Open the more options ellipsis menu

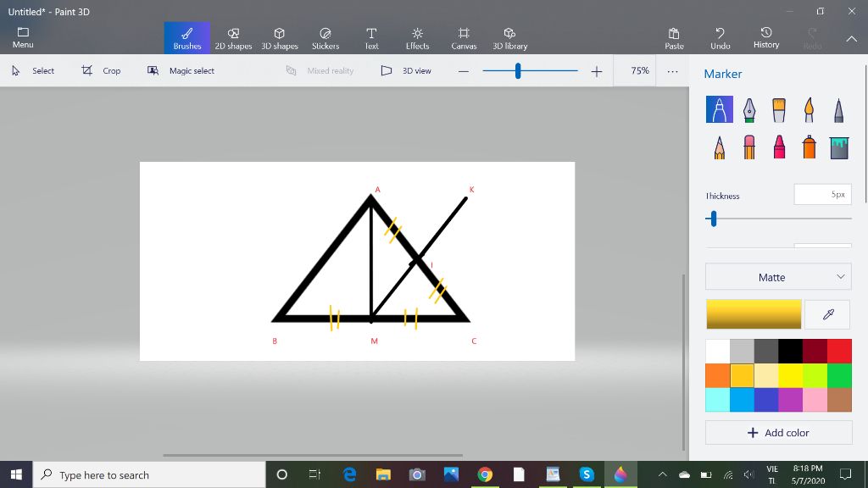coord(672,71)
